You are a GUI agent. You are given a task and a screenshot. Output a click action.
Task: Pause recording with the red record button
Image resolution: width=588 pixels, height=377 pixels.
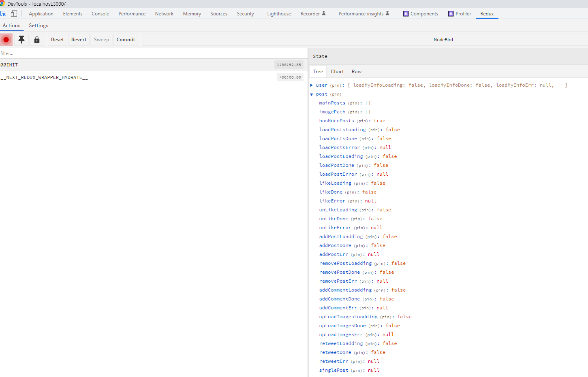click(x=6, y=40)
